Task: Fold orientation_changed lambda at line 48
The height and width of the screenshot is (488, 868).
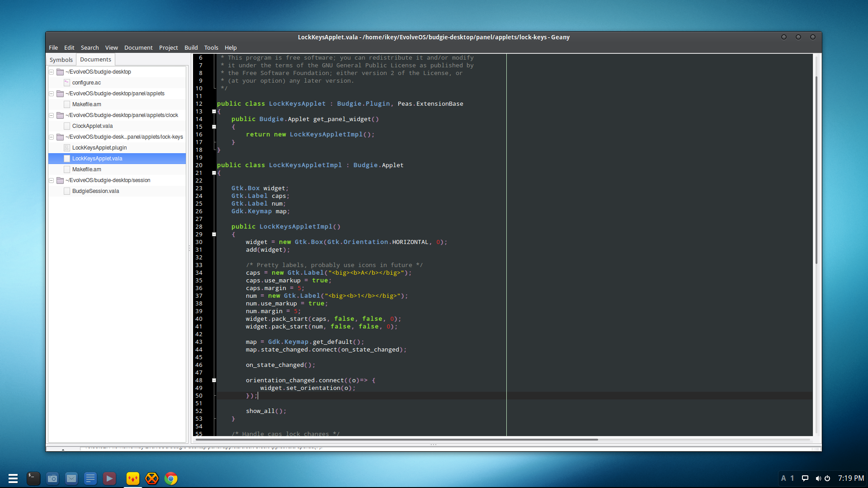Action: (x=214, y=380)
